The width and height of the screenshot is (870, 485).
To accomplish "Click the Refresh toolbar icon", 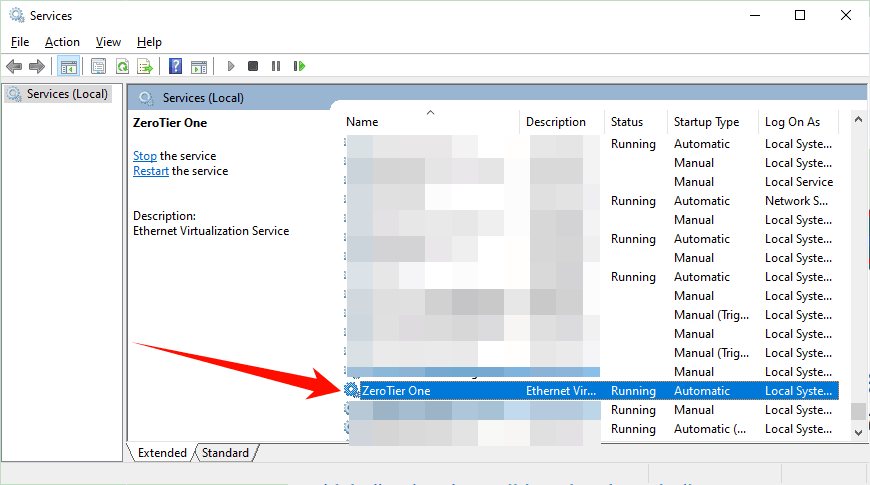I will [x=122, y=66].
